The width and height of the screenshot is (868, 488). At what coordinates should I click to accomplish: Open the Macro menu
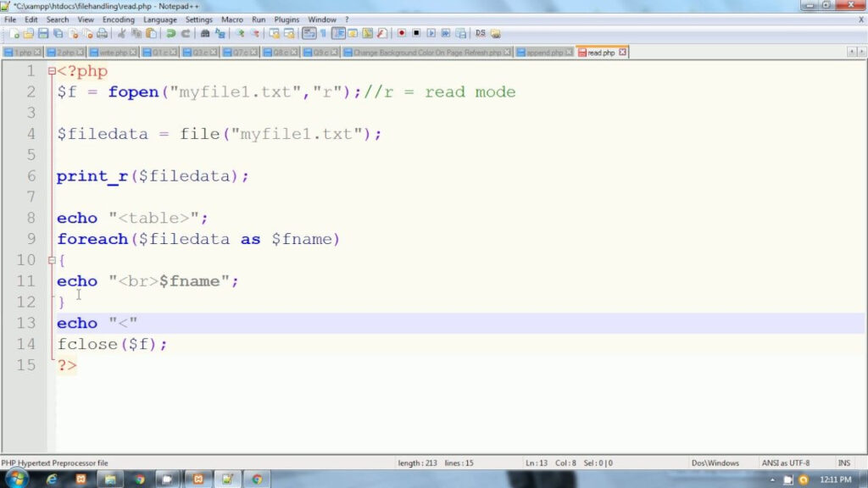232,19
